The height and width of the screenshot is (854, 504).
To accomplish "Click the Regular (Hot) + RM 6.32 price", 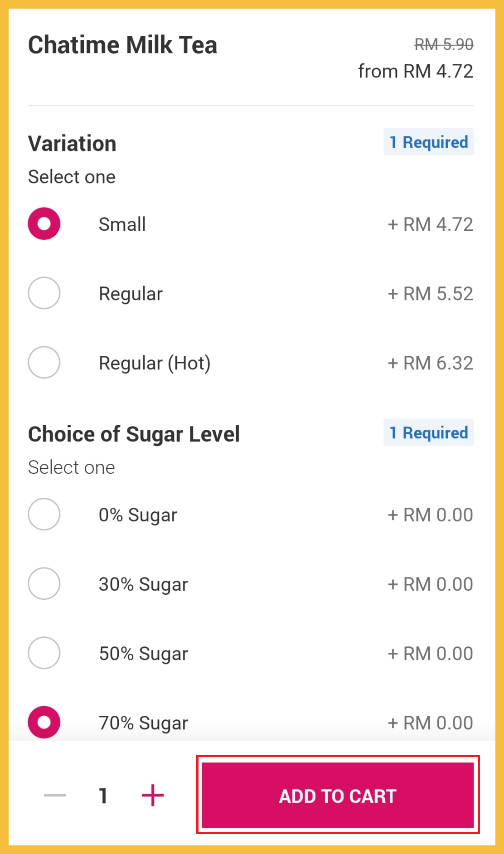I will pyautogui.click(x=430, y=363).
